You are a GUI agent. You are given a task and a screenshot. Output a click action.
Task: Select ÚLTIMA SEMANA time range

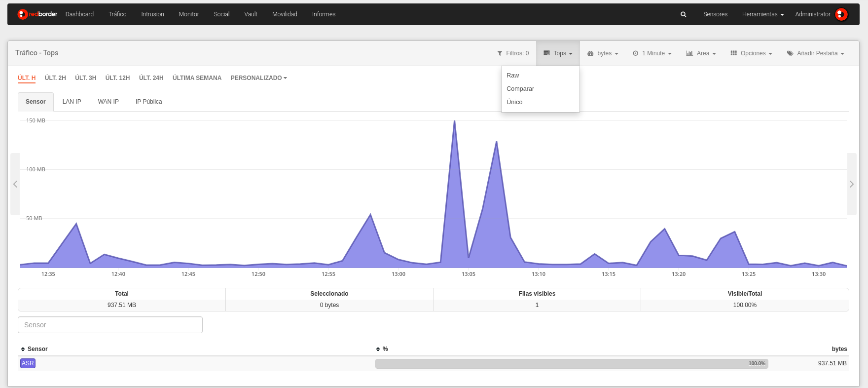click(197, 78)
